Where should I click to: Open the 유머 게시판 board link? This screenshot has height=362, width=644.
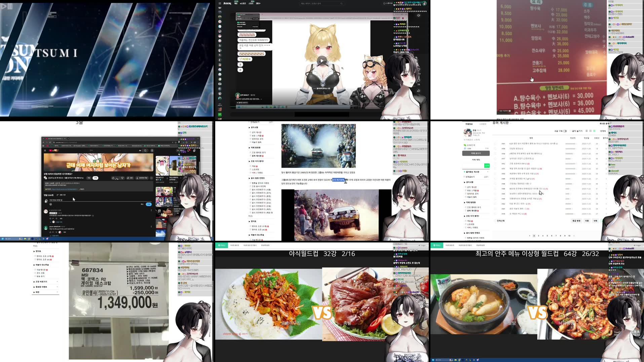(x=472, y=211)
